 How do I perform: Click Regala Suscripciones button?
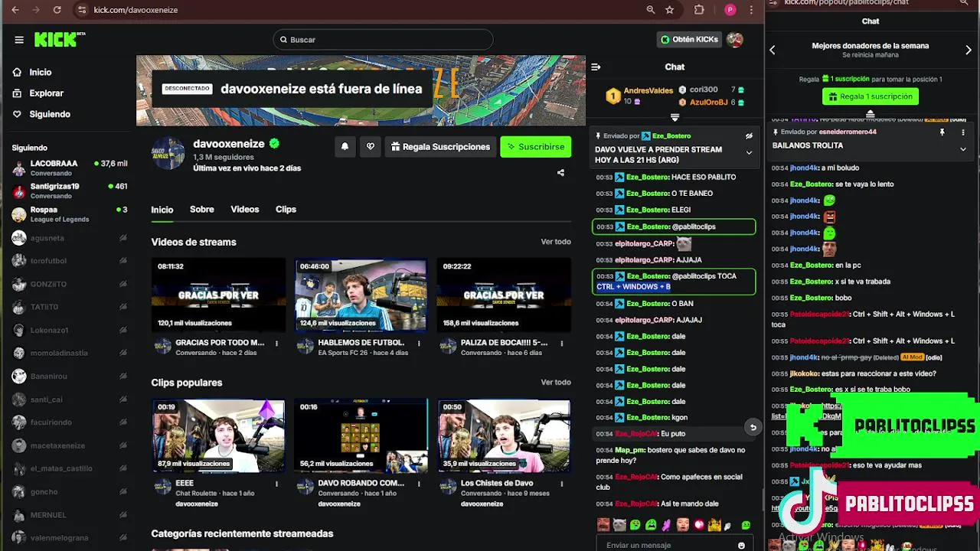(x=440, y=147)
